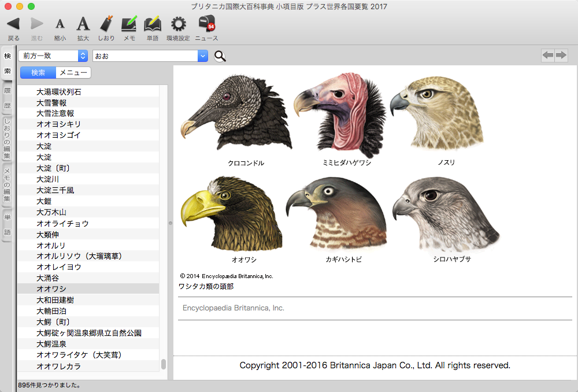Open the 単語 wordbook icon
The width and height of the screenshot is (578, 392).
click(152, 24)
